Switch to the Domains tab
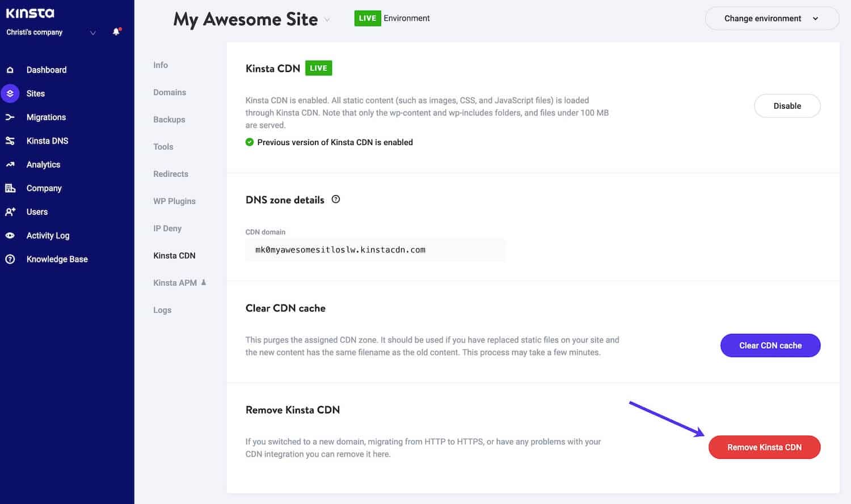This screenshot has width=851, height=504. 170,92
